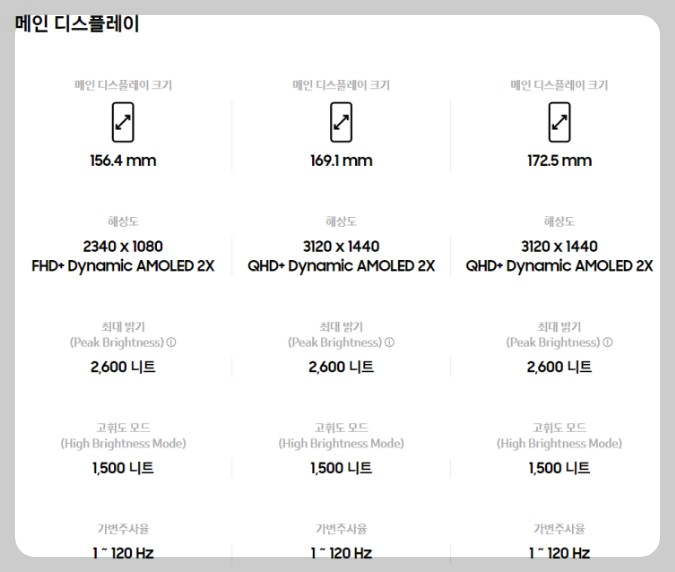Select the '172.5 mm' value

560,161
